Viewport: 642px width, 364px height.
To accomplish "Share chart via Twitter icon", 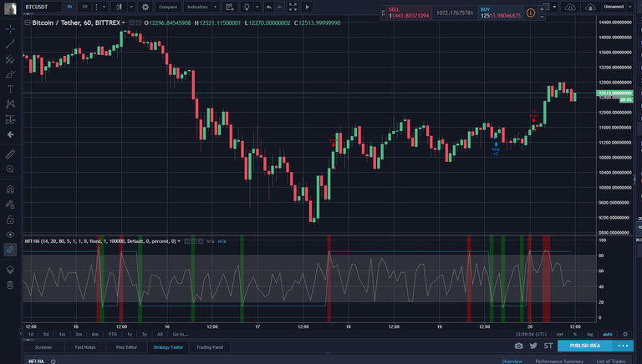I will point(533,346).
